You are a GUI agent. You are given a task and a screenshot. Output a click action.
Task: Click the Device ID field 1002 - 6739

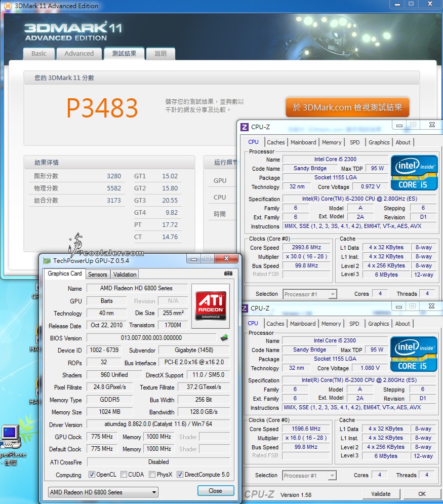click(x=104, y=350)
